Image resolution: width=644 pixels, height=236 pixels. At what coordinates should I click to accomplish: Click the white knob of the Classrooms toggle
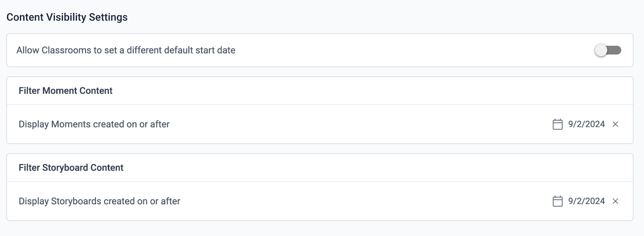[601, 50]
